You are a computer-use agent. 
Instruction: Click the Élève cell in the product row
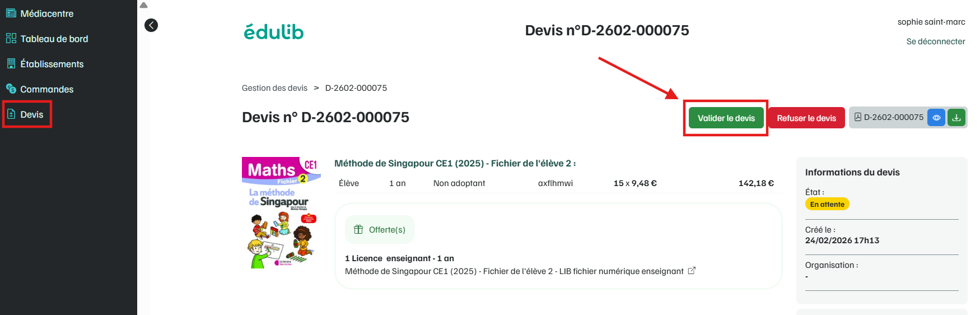click(349, 183)
